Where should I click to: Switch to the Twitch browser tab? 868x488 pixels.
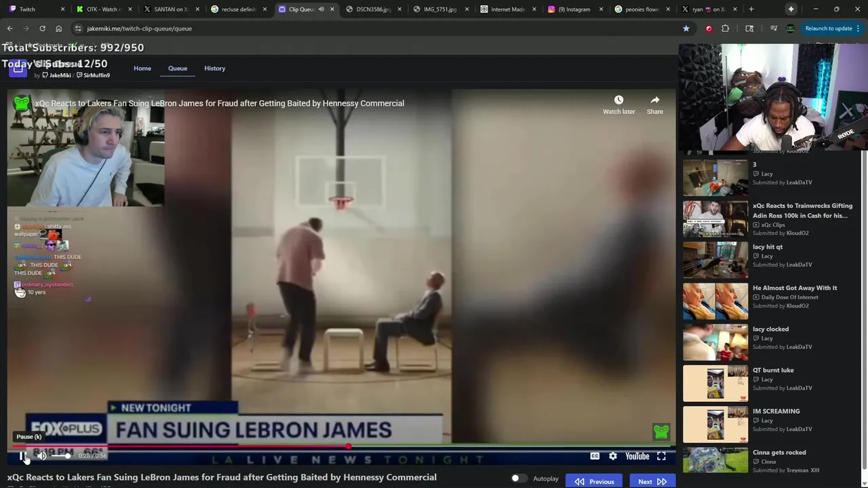pyautogui.click(x=35, y=9)
